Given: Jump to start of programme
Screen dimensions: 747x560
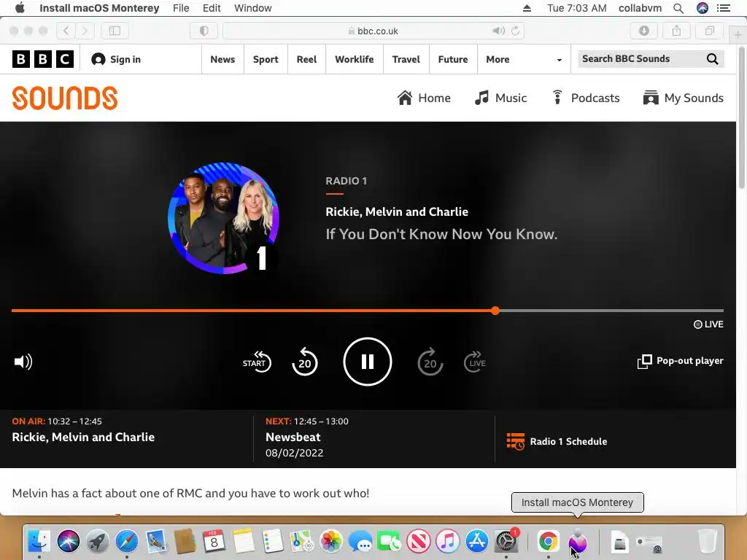Looking at the screenshot, I should (257, 362).
